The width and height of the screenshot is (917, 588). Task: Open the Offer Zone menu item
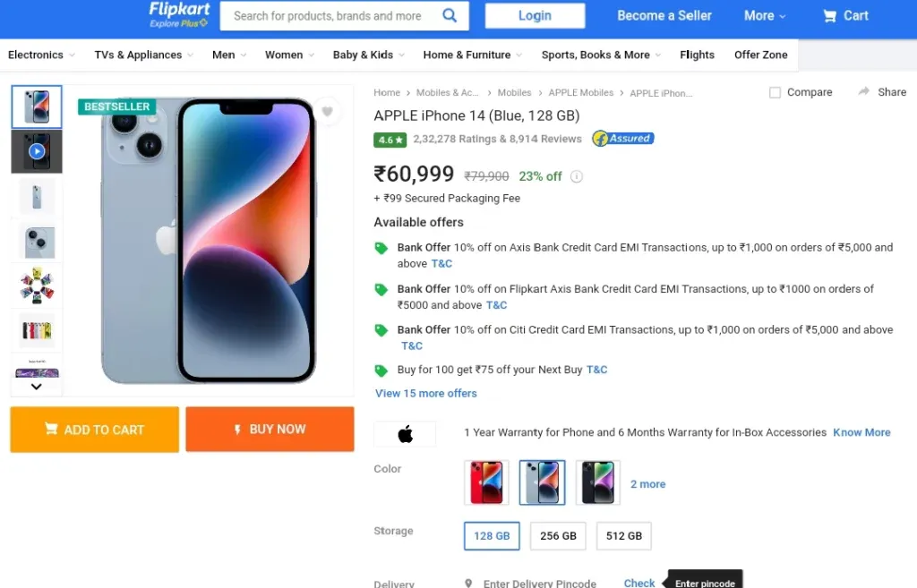click(x=761, y=55)
